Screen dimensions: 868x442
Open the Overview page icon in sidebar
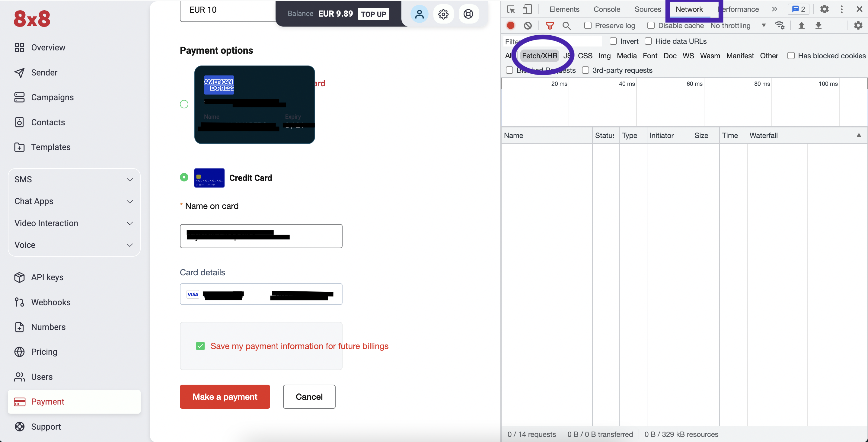[19, 47]
